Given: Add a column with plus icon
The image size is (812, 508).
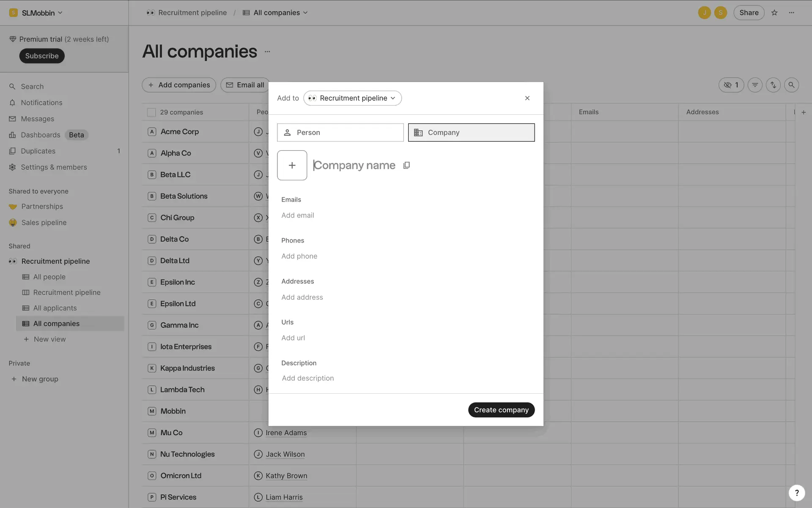Looking at the screenshot, I should coord(804,112).
